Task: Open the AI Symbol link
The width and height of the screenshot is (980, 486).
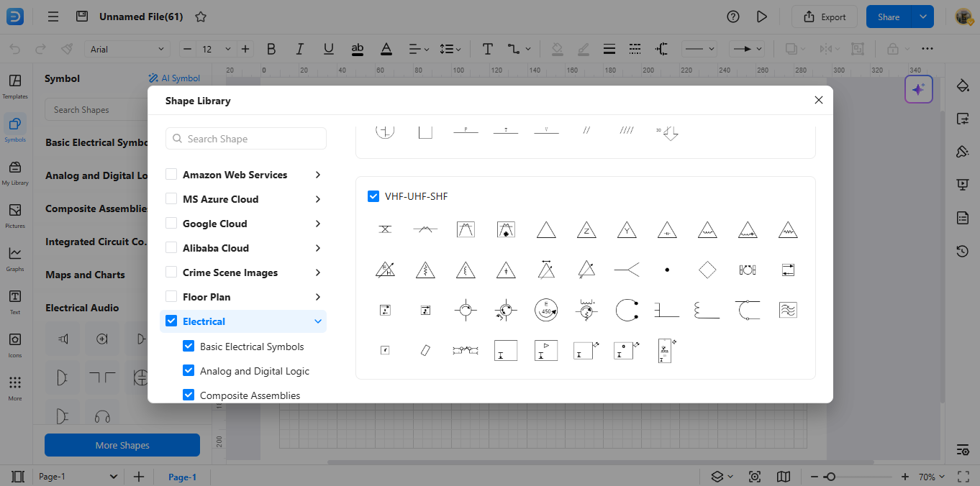Action: 174,78
